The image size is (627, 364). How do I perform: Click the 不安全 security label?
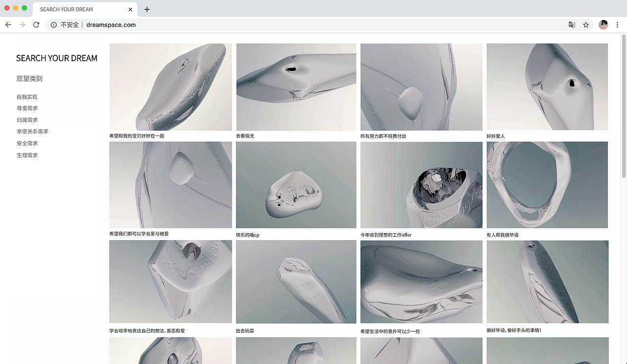pos(70,24)
